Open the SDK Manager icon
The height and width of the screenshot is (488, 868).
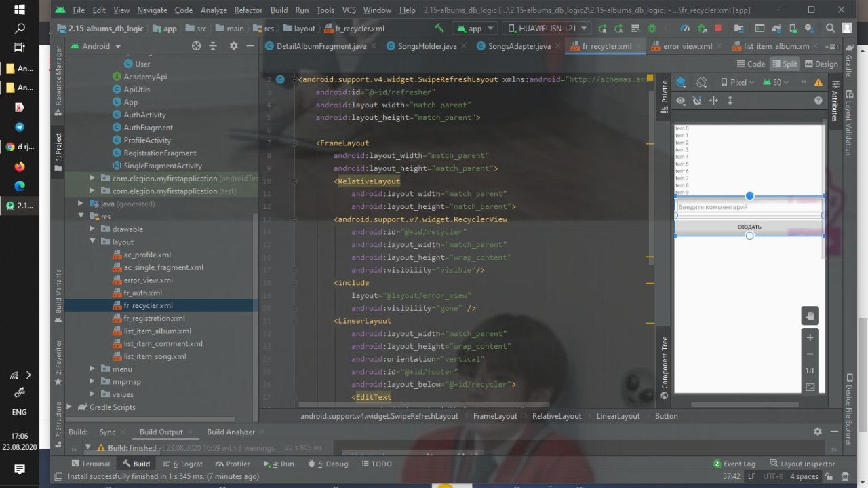point(808,29)
